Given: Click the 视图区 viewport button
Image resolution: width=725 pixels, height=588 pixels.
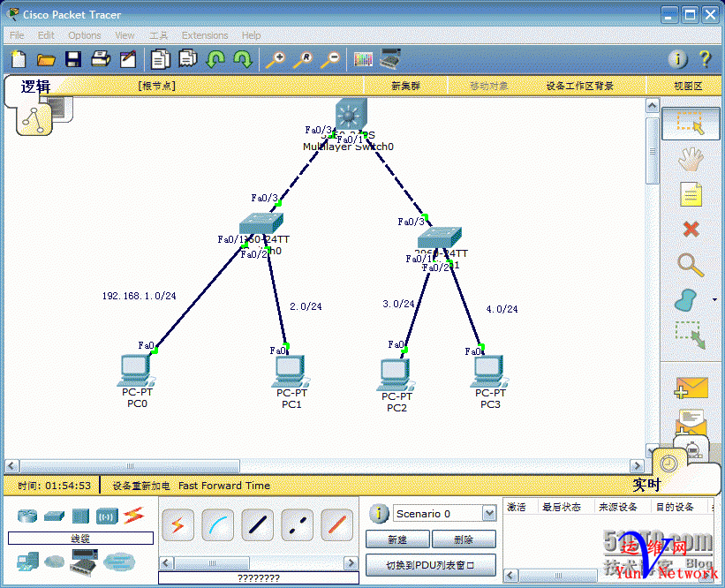Looking at the screenshot, I should 688,86.
